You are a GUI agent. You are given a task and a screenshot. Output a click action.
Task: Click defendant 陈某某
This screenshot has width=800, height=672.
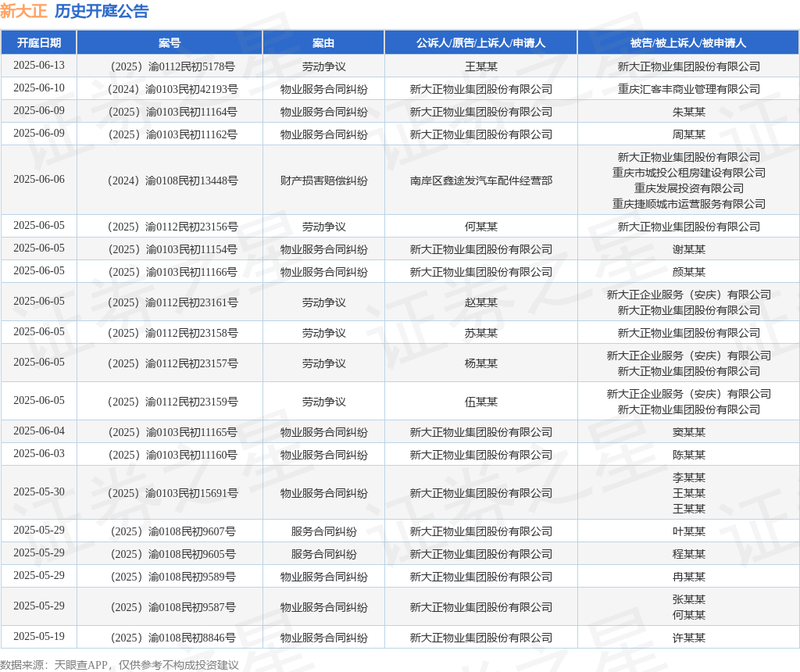pyautogui.click(x=688, y=455)
